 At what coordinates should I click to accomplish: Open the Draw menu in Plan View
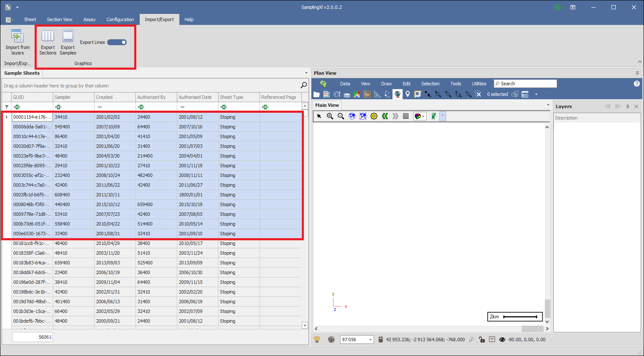pos(386,84)
